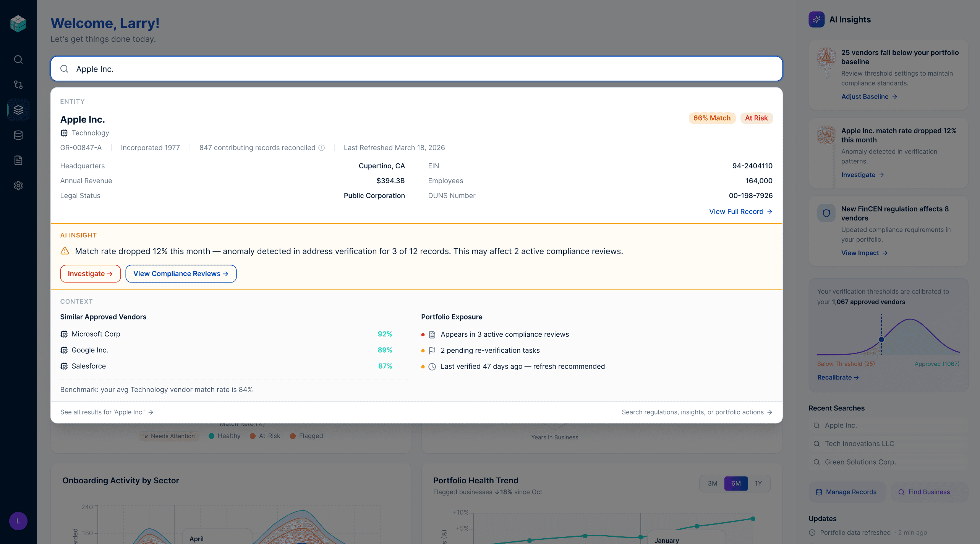
Task: Open View Full Record link
Action: tap(740, 211)
